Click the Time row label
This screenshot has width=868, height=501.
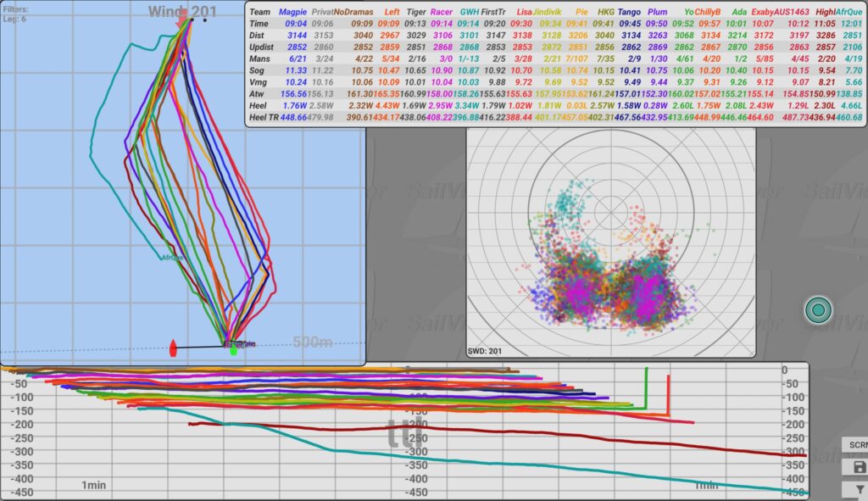tap(259, 24)
